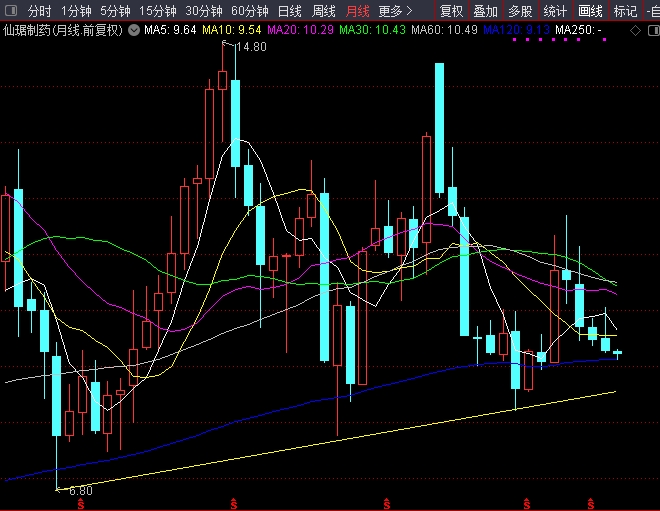This screenshot has width=660, height=511.
Task: Click the 标记 mark button
Action: coord(625,11)
